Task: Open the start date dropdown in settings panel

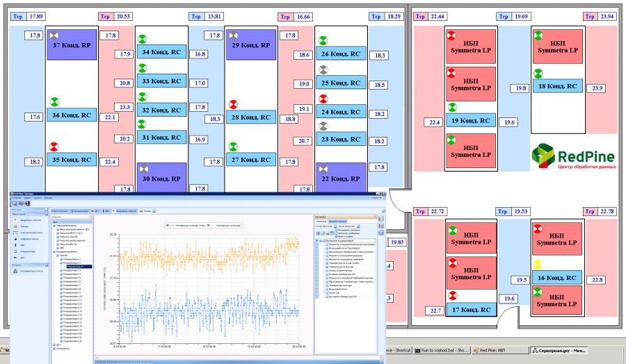Action: pos(335,226)
